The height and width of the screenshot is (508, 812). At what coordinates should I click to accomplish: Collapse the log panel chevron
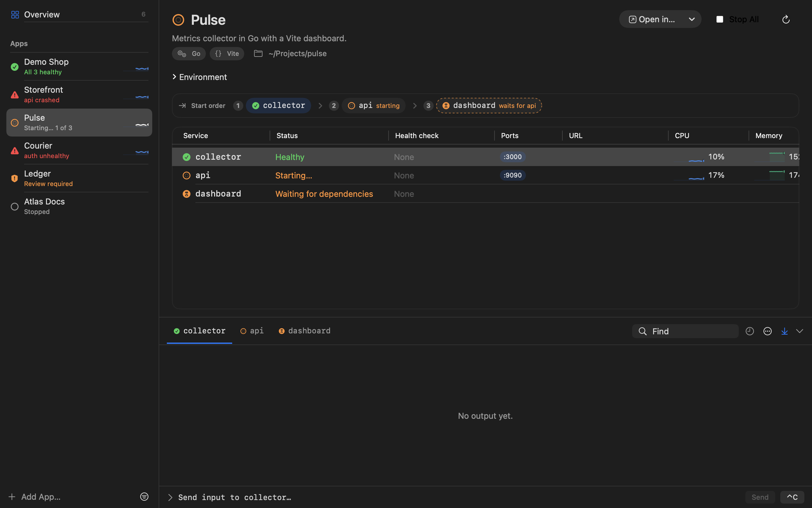click(x=800, y=331)
